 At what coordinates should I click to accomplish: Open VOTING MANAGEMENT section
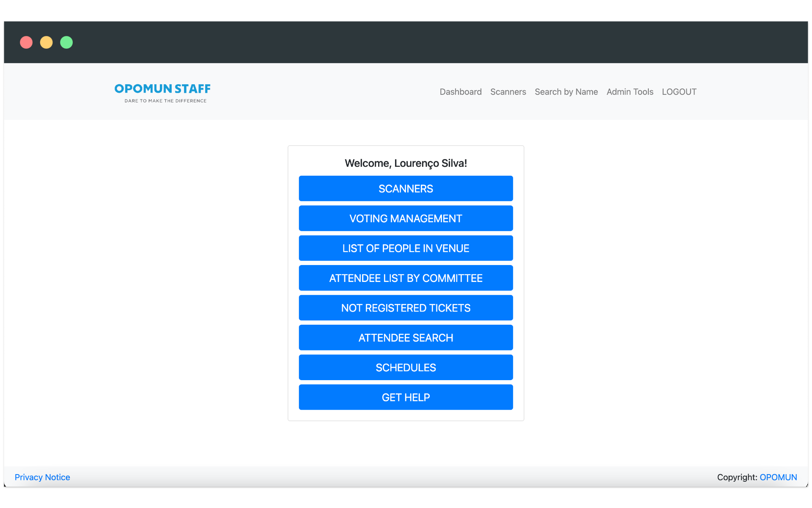click(x=406, y=218)
